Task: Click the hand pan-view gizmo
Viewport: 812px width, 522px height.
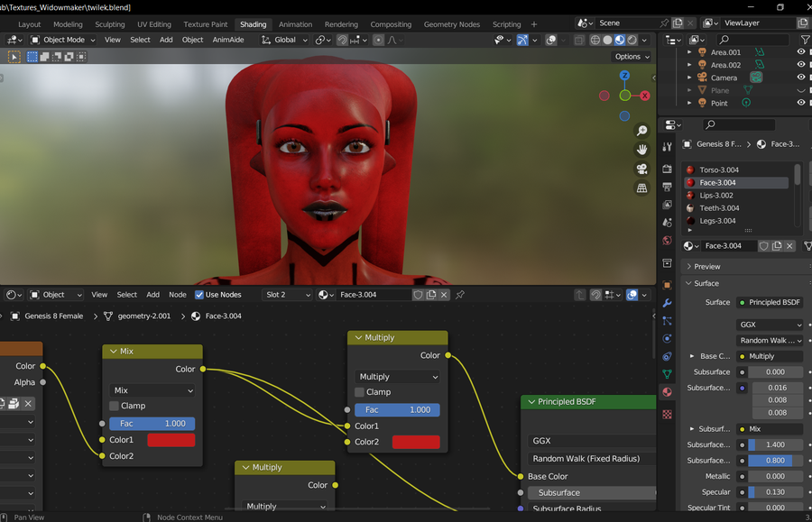Action: pos(641,150)
